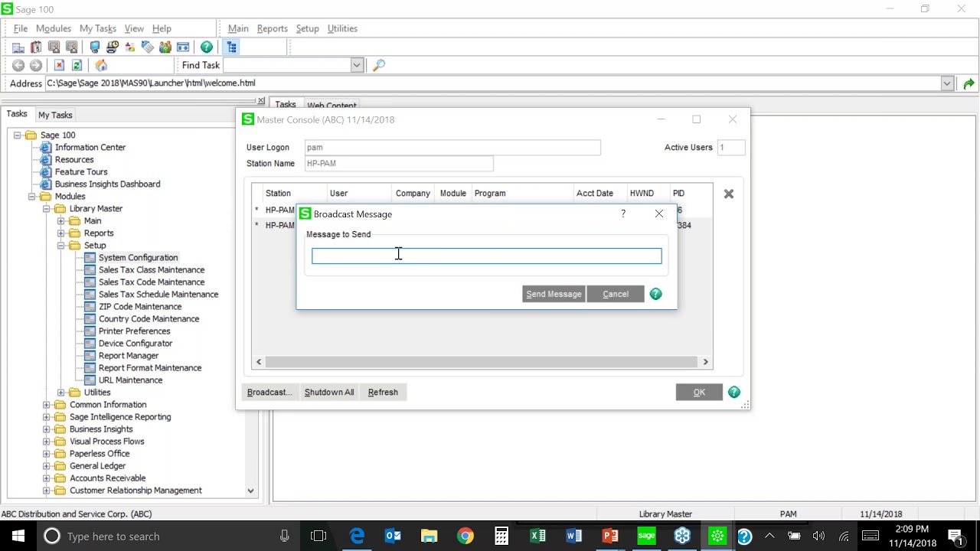
Task: Click the Program column header
Action: tap(522, 194)
